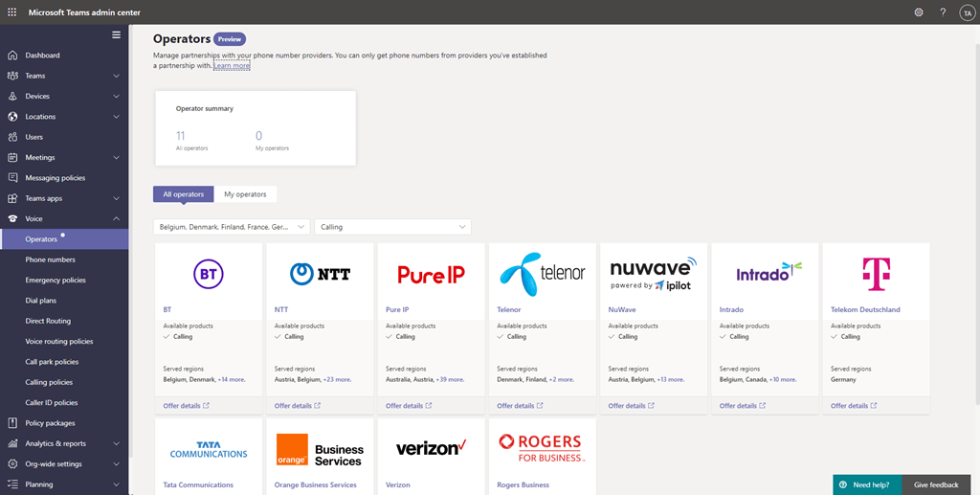
Task: Click the Verizon logo card
Action: tap(432, 447)
